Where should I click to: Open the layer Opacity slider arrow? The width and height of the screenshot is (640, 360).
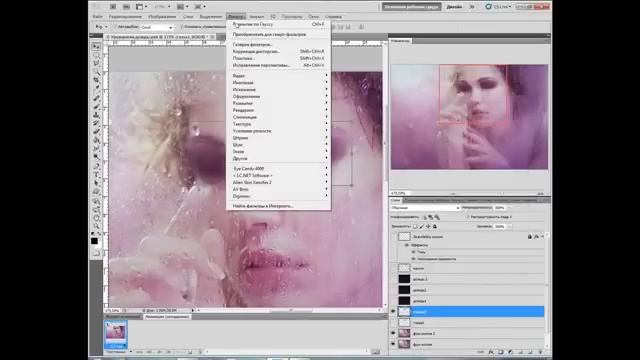pyautogui.click(x=509, y=208)
